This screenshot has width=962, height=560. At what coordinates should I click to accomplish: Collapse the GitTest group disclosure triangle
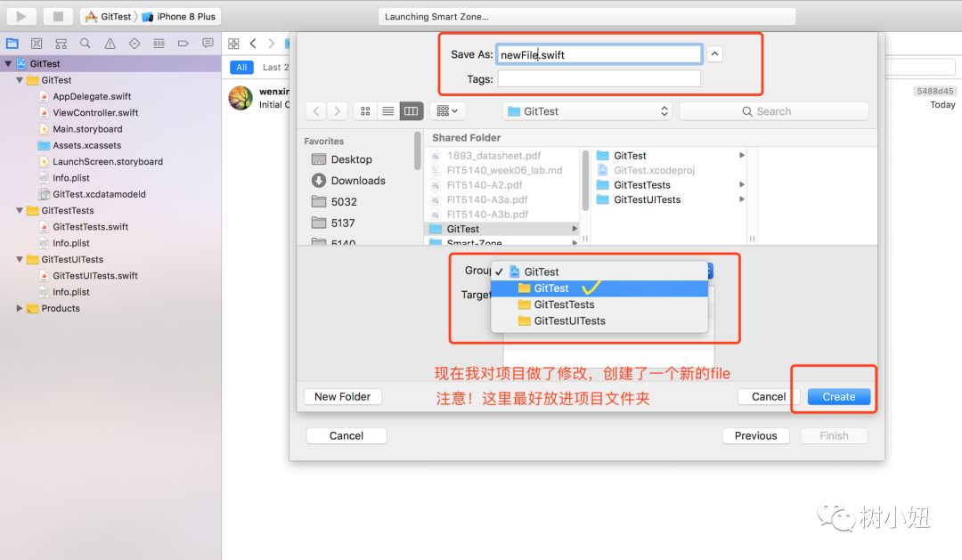point(20,80)
